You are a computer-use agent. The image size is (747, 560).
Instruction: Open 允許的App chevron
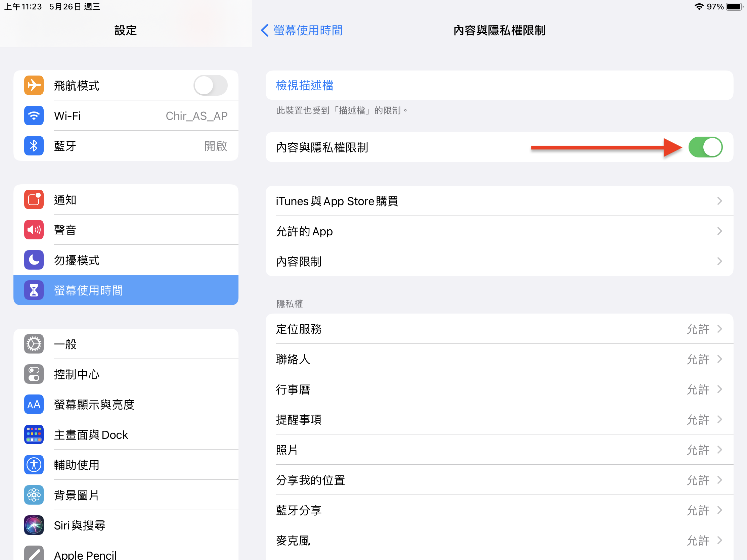719,231
